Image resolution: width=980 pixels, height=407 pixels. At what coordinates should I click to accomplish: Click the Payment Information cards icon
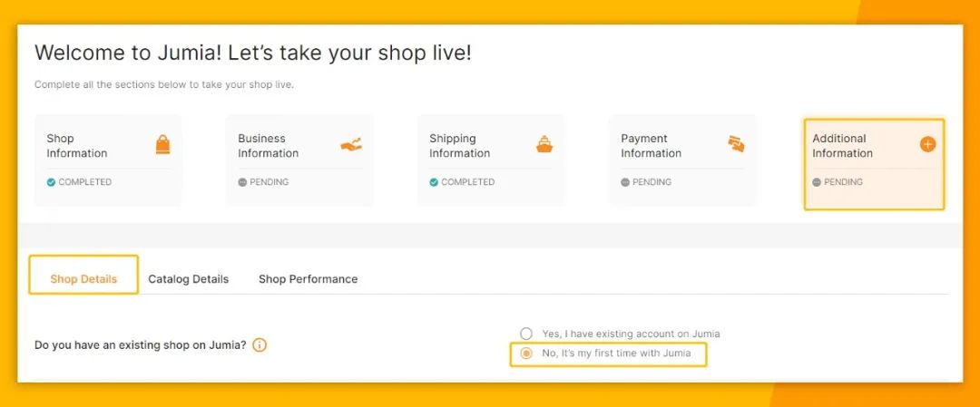[x=736, y=144]
